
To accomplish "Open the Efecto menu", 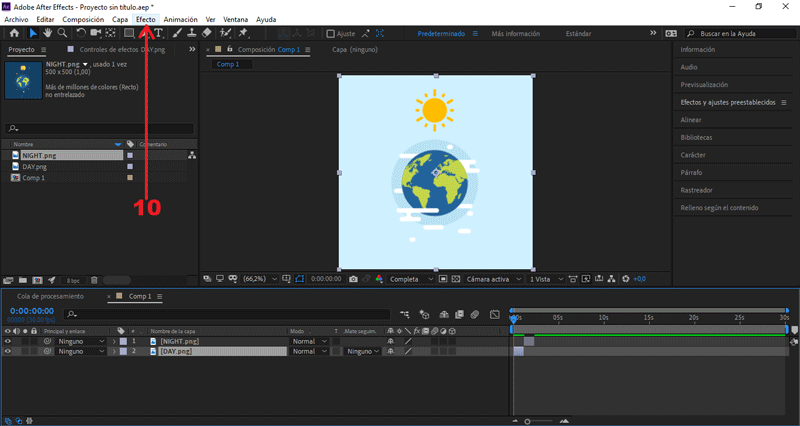I will tap(145, 19).
